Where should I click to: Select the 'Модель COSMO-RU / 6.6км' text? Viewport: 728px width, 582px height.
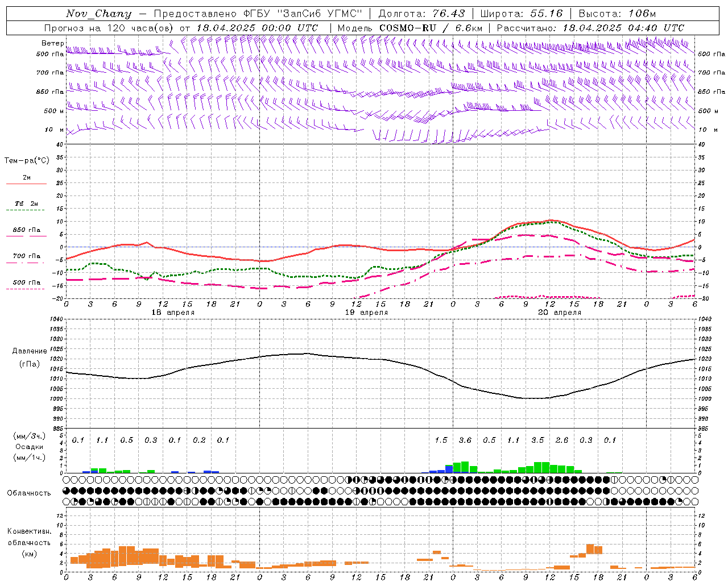(410, 28)
